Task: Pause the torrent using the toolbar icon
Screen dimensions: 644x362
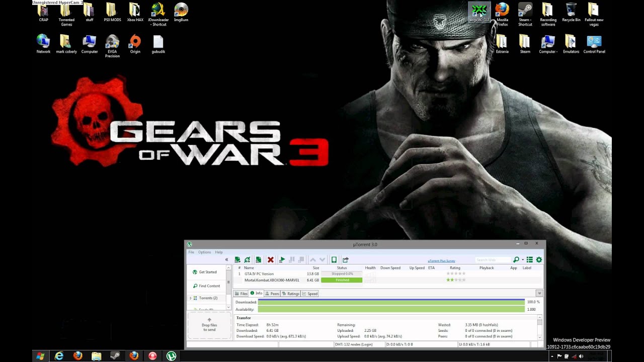Action: 292,260
